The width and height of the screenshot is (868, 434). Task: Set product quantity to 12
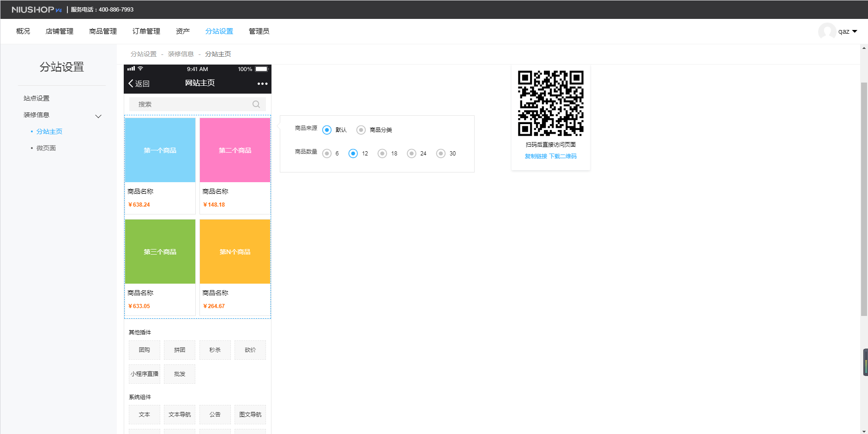pos(353,154)
